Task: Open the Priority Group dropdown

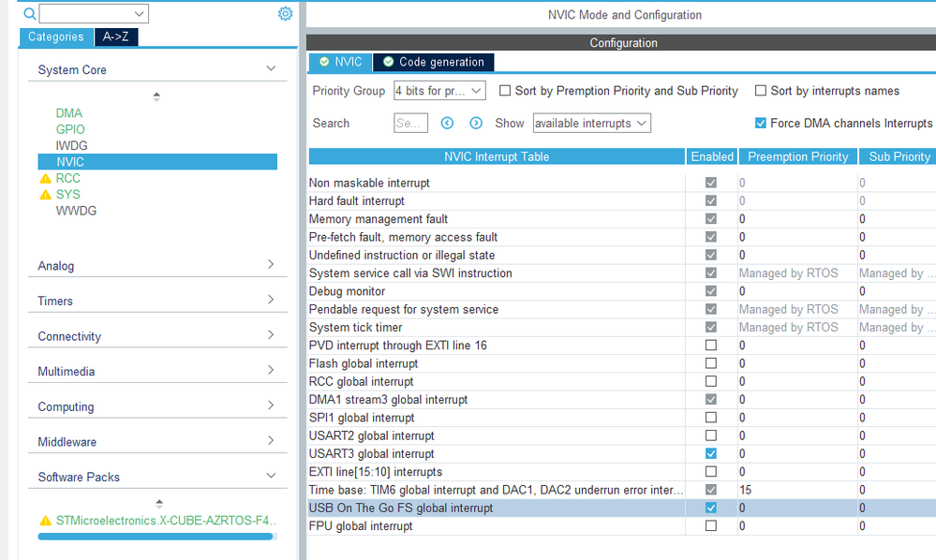Action: [439, 91]
